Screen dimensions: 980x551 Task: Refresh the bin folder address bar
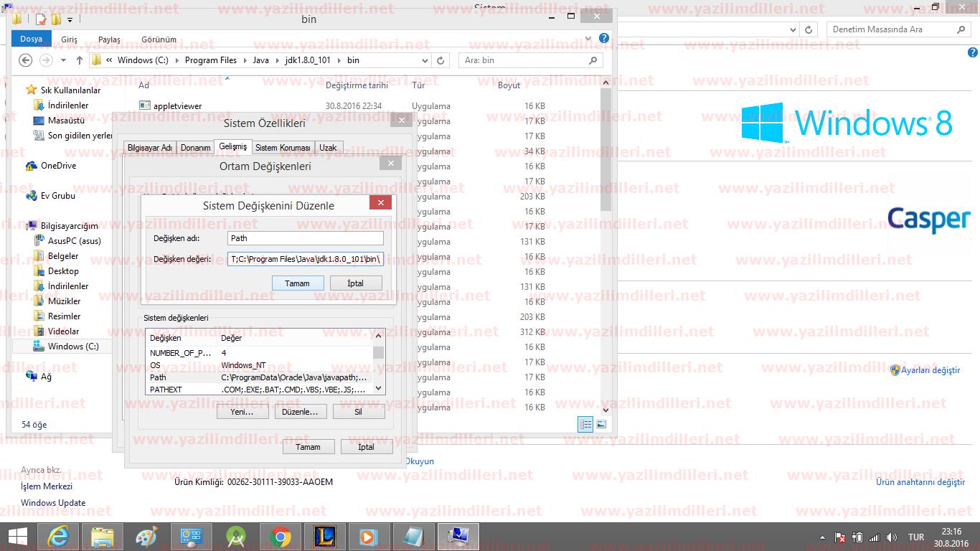(441, 60)
